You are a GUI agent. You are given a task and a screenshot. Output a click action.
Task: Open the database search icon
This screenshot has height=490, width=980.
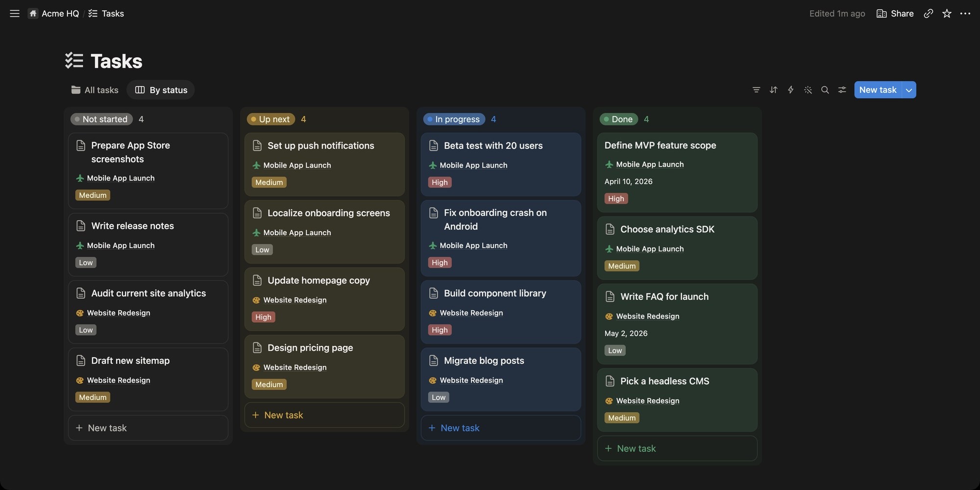pos(825,90)
